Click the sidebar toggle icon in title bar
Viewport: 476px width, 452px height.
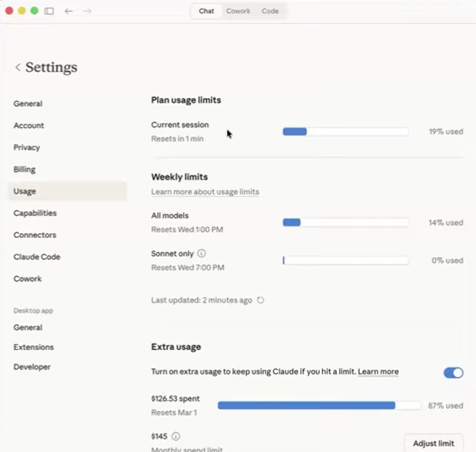coord(49,11)
